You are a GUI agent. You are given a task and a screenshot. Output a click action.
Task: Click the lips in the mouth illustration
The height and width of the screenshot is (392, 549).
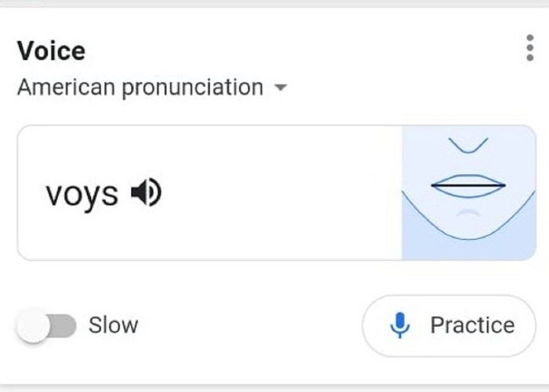(x=468, y=187)
